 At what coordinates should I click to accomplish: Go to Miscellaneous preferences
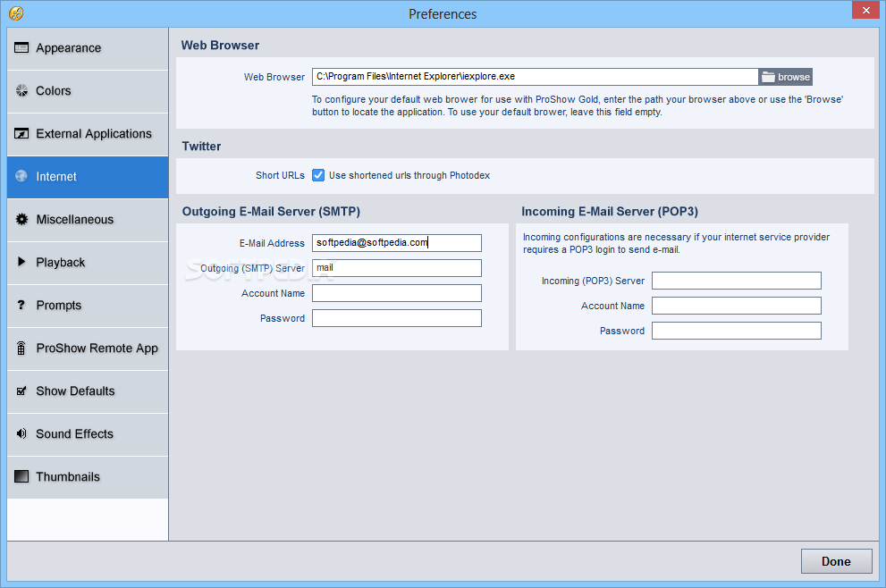click(x=88, y=221)
